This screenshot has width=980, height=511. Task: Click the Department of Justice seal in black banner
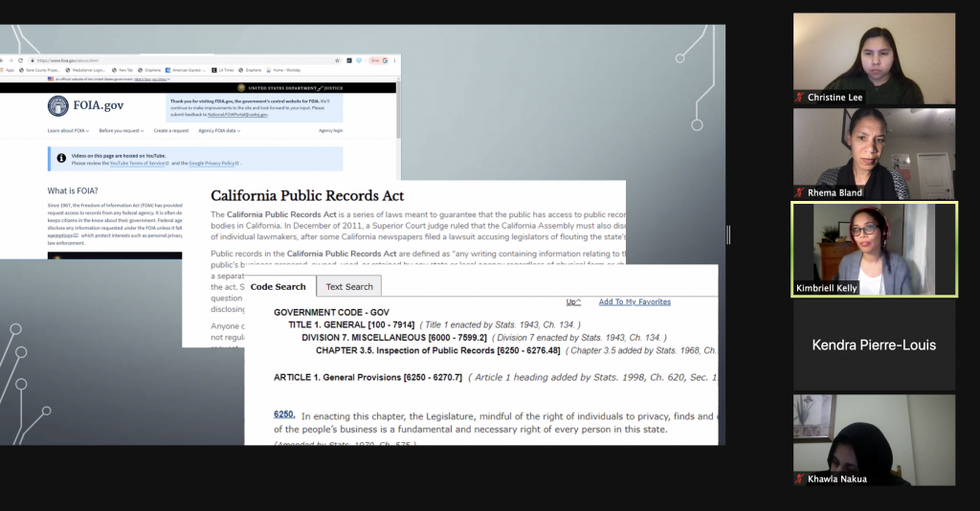[x=241, y=88]
